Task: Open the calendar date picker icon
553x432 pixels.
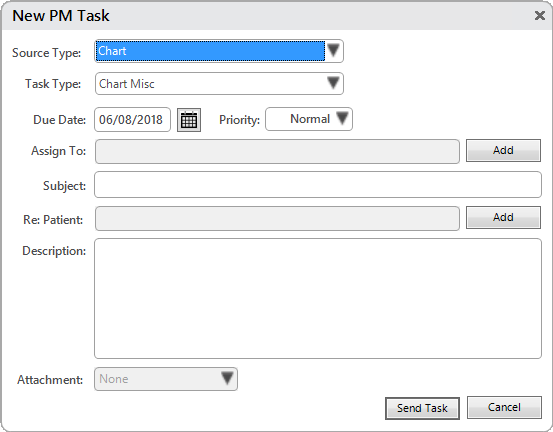Action: (x=189, y=120)
